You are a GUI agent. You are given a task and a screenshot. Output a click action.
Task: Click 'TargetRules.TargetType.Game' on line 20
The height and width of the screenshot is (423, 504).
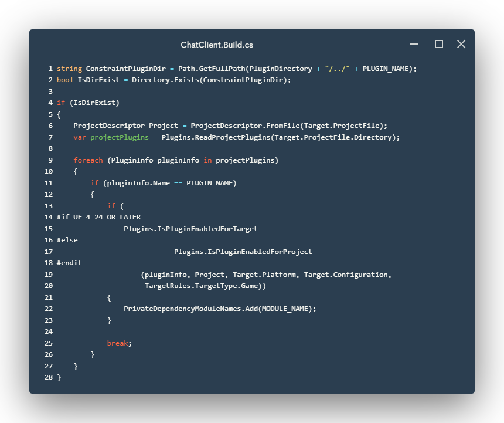click(x=201, y=286)
